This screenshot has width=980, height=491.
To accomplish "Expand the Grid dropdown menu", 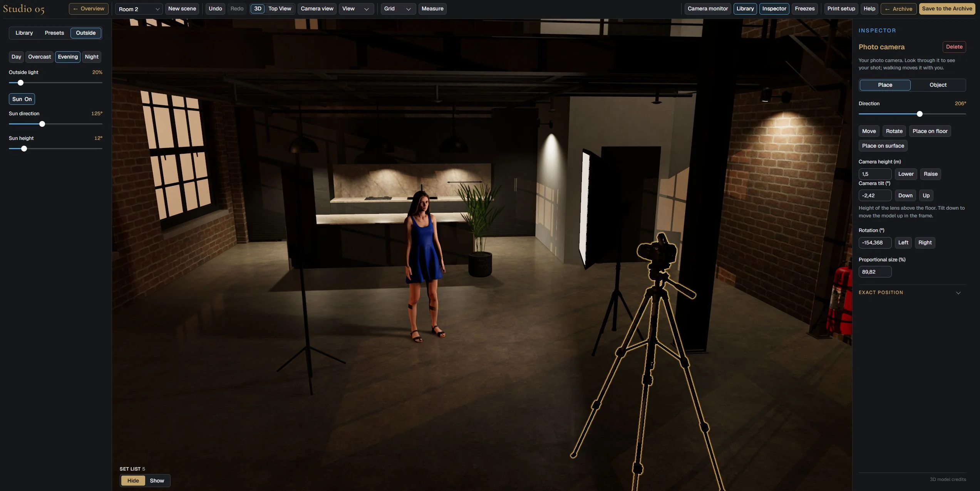I will 398,9.
